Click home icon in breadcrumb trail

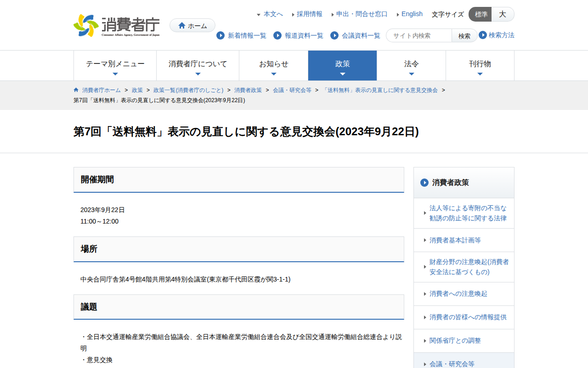(x=76, y=90)
